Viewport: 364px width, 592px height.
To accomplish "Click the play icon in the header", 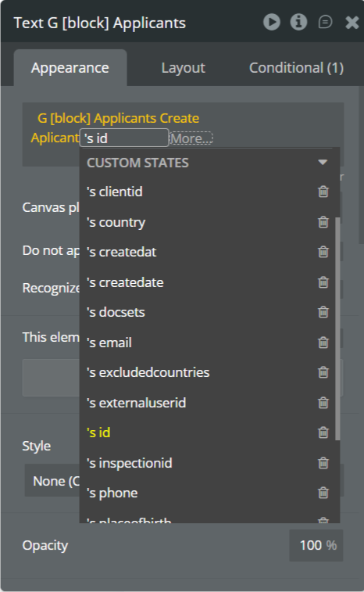I will tap(272, 22).
